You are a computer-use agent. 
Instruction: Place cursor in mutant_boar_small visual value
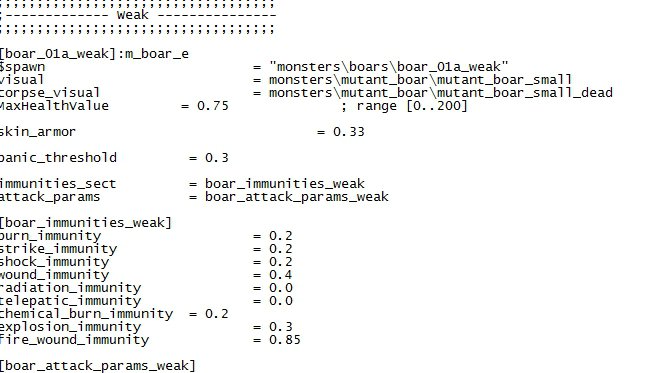[x=420, y=80]
